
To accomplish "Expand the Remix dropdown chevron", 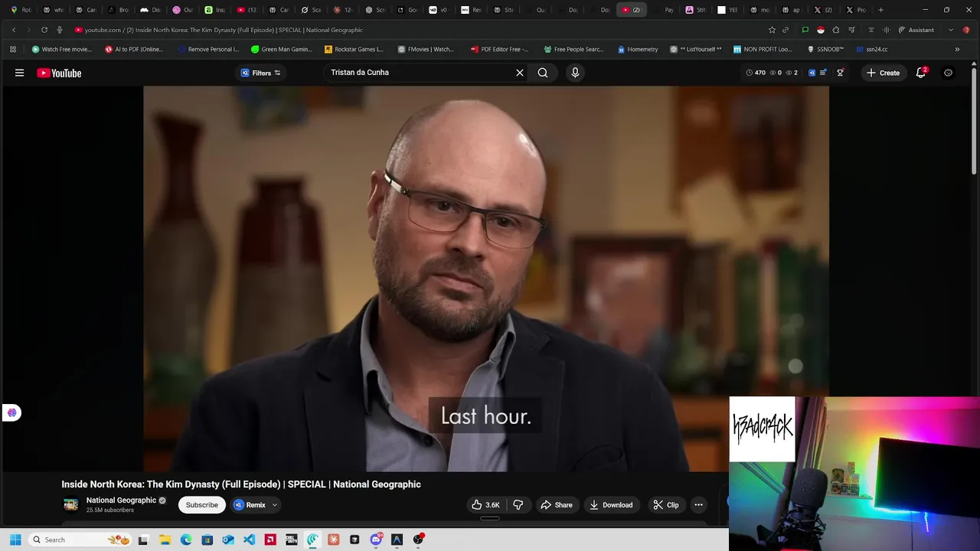I will tap(274, 505).
